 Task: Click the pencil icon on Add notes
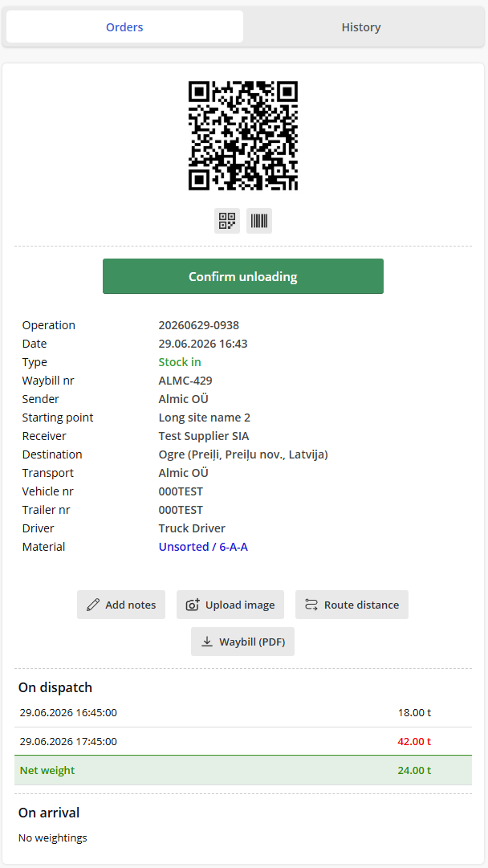click(93, 605)
